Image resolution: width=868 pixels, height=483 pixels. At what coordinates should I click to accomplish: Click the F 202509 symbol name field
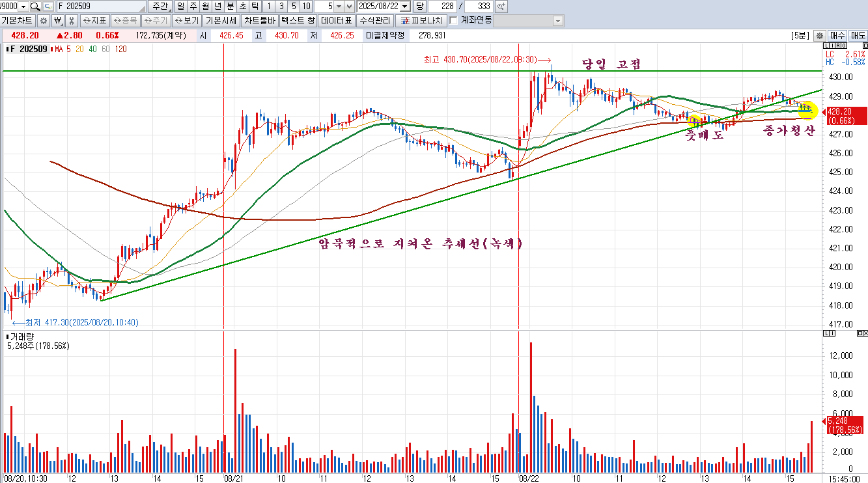pos(102,7)
